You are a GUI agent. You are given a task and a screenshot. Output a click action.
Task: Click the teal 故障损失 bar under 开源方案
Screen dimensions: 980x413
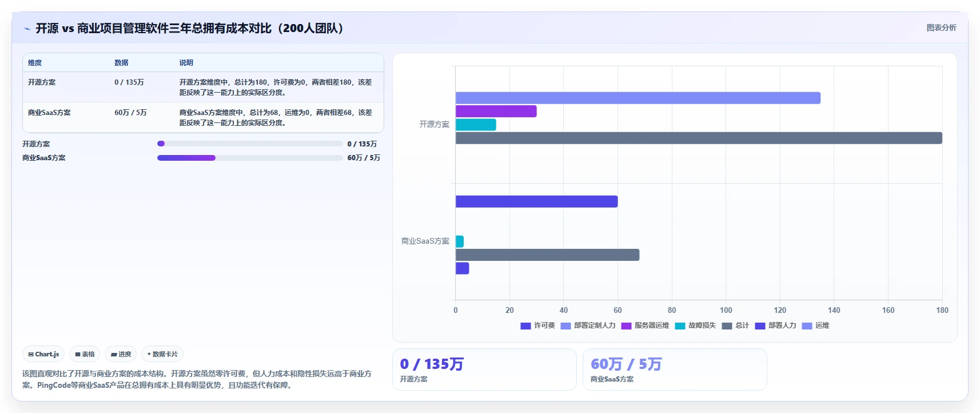[476, 125]
